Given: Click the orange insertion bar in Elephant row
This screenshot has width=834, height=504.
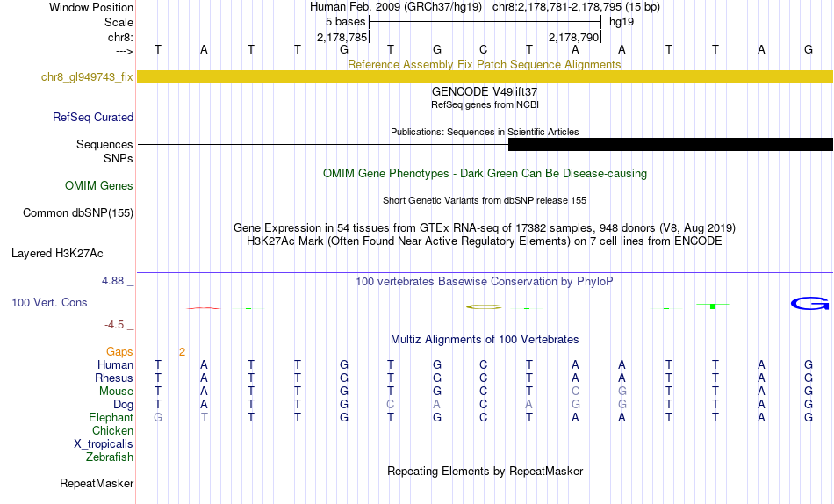Looking at the screenshot, I should click(x=183, y=416).
